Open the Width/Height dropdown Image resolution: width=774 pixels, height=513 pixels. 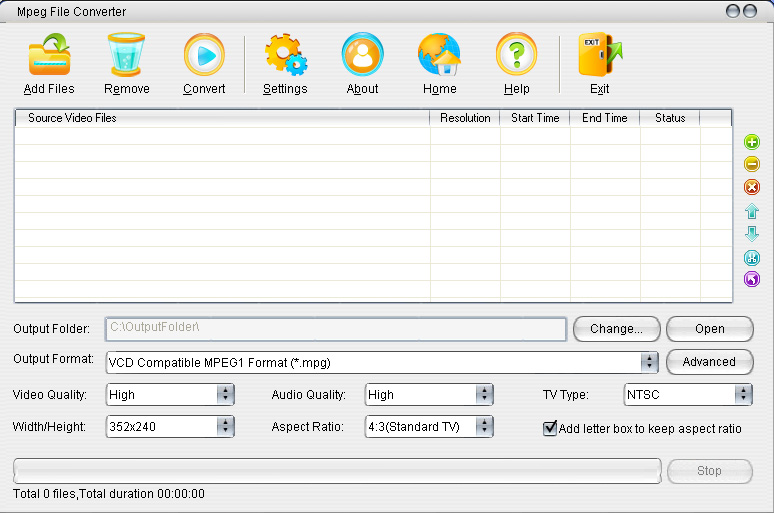170,427
